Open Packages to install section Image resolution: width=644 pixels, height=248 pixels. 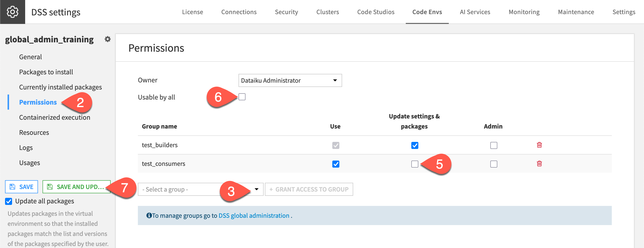click(46, 72)
